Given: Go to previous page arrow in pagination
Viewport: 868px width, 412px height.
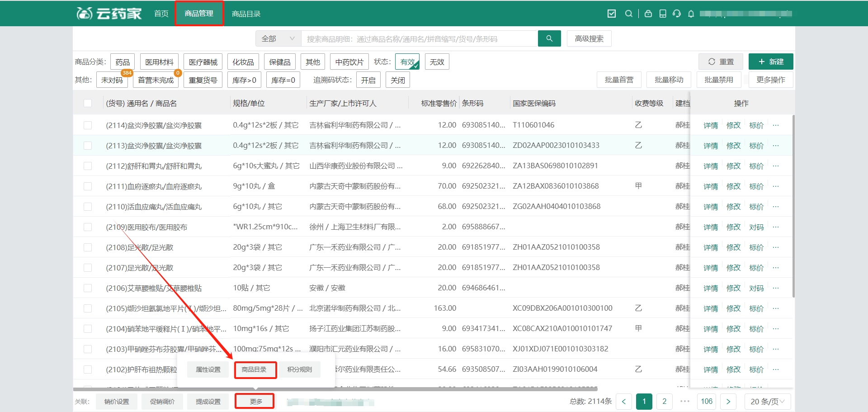Looking at the screenshot, I should pos(623,401).
